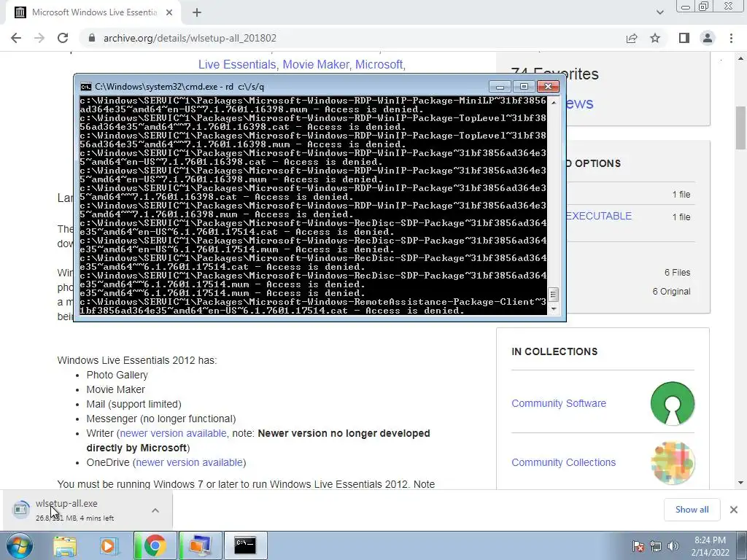Share this page icon in address bar

632,38
